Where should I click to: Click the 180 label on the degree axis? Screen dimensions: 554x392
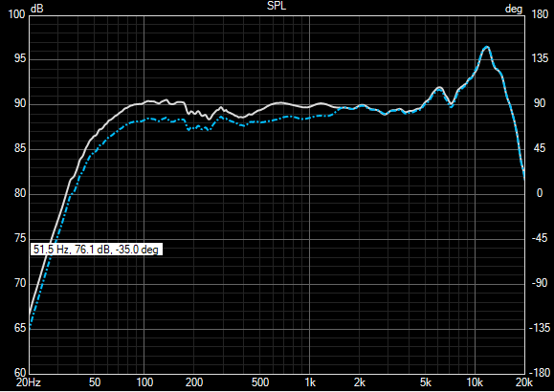point(540,14)
